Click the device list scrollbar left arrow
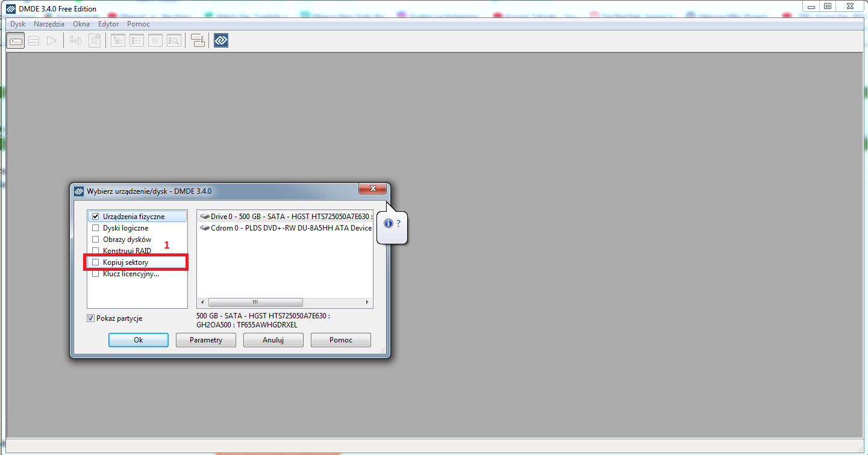Image resolution: width=868 pixels, height=455 pixels. pos(202,302)
